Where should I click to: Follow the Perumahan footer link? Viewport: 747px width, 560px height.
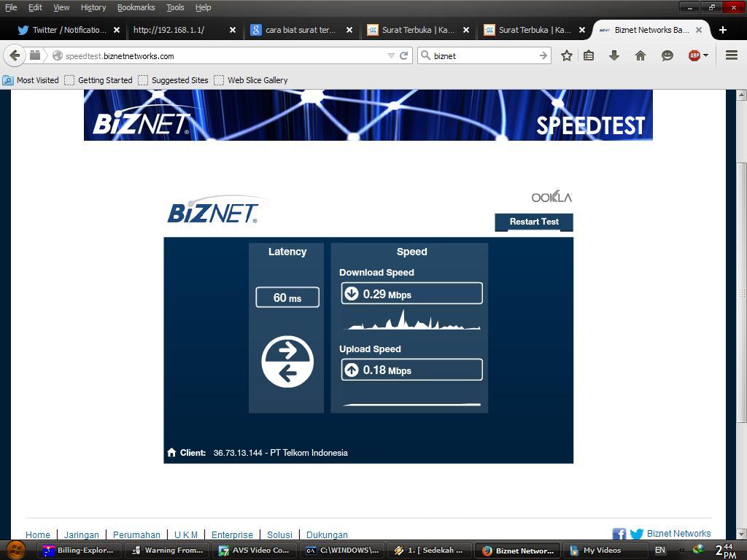136,534
